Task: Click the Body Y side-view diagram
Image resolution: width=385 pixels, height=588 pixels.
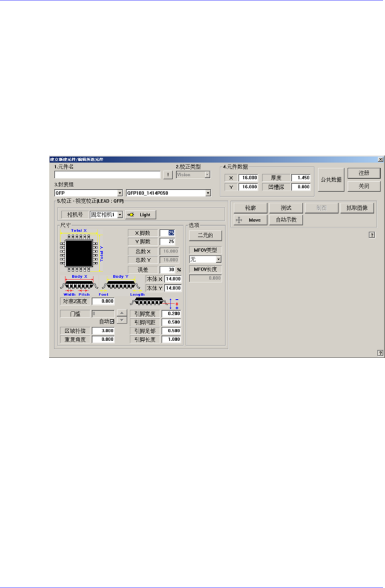Action: tap(121, 286)
